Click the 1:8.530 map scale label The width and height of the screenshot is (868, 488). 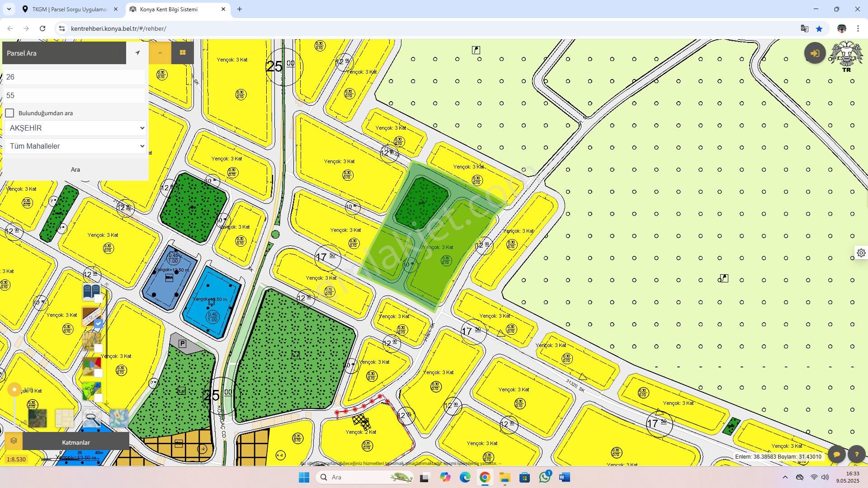coord(17,459)
